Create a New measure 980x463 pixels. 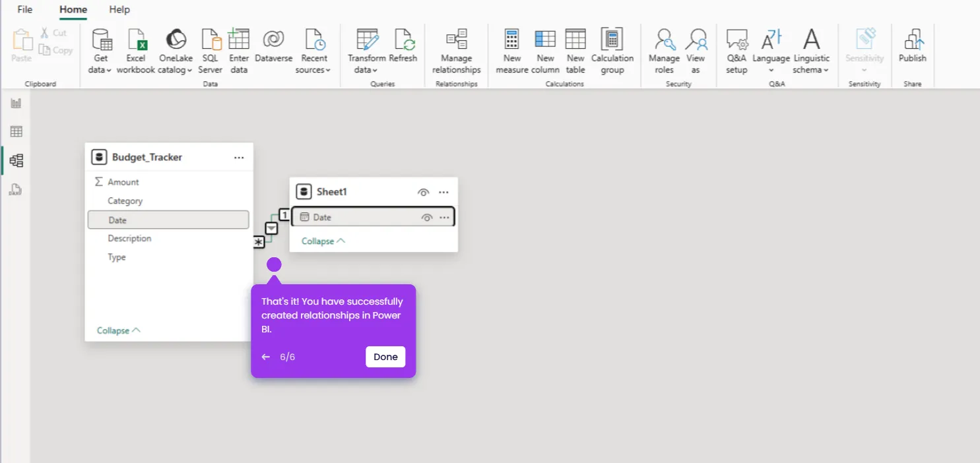point(512,51)
